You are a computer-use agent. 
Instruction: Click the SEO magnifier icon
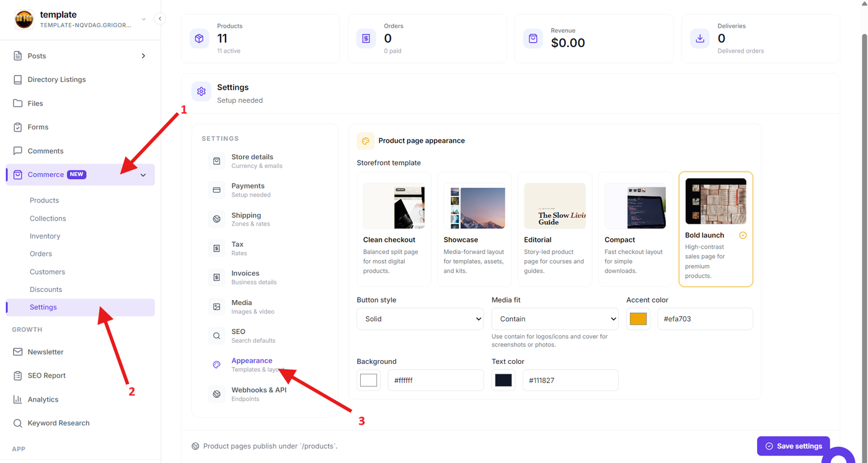click(216, 335)
